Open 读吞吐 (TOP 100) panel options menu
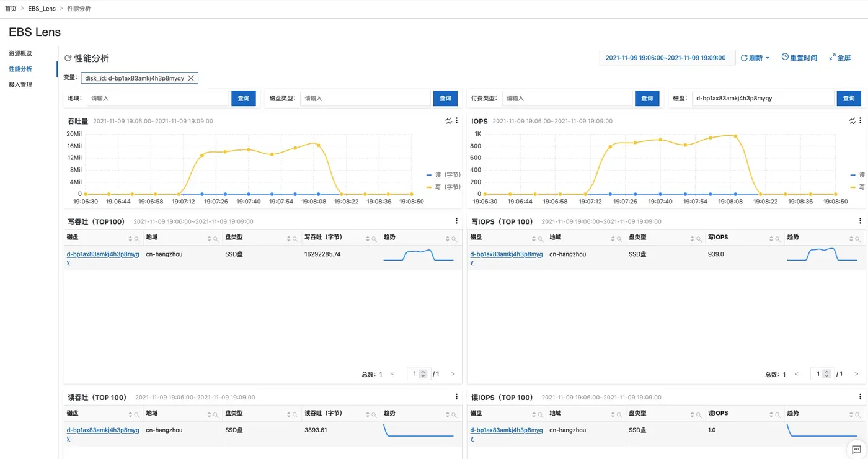The width and height of the screenshot is (868, 459). tap(457, 397)
